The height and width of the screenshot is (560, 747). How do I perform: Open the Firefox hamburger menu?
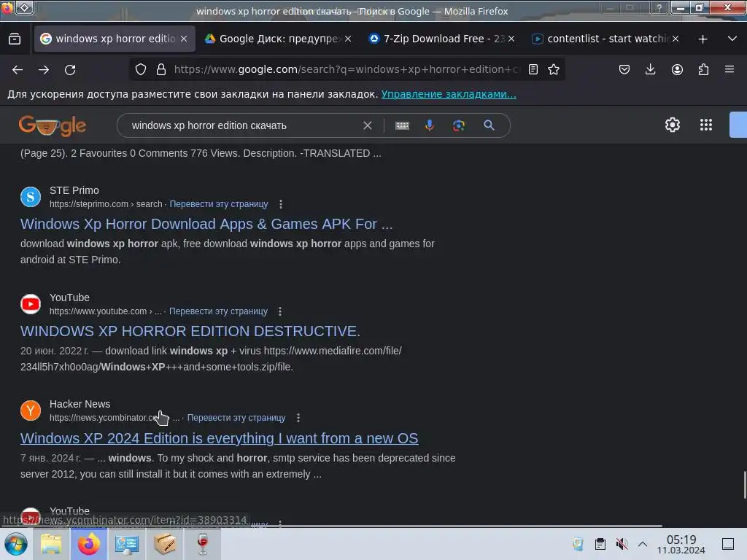point(729,69)
